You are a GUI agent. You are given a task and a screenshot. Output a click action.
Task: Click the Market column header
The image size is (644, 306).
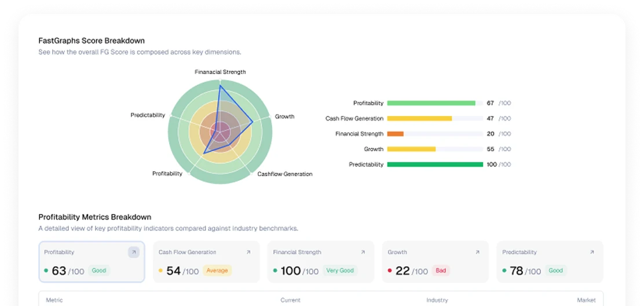586,300
